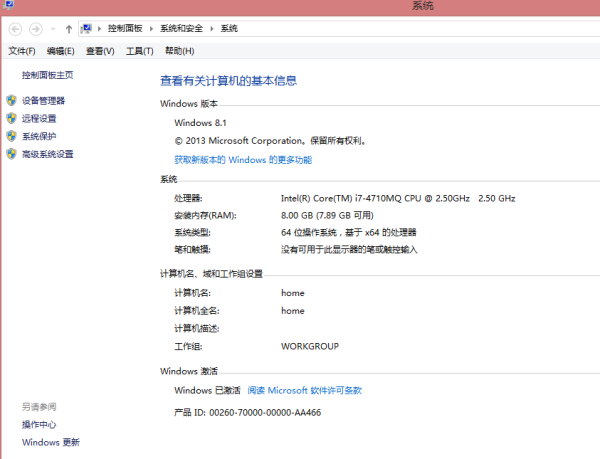Click the 安装内存(RAM) label
Image resolution: width=600 pixels, height=459 pixels.
(205, 216)
